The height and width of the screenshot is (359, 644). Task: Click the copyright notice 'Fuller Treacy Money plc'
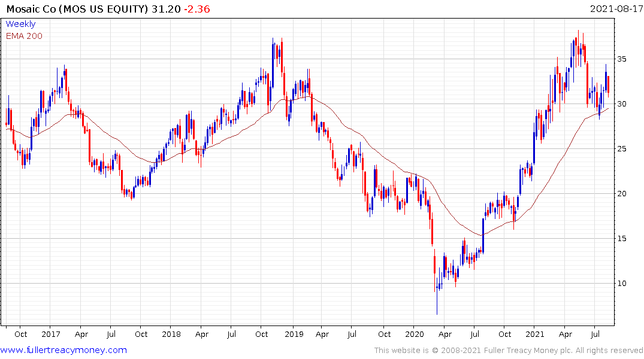tap(528, 351)
